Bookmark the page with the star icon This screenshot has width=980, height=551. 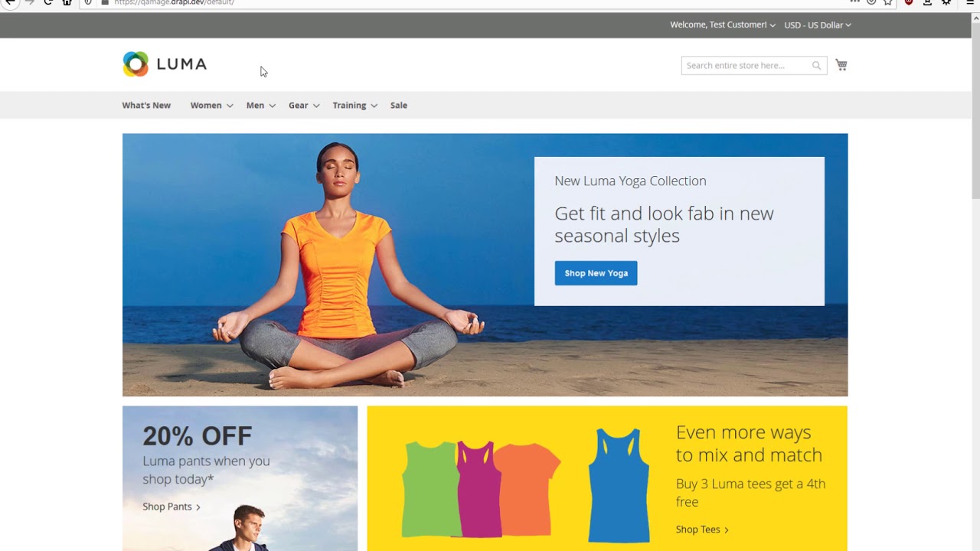[888, 2]
